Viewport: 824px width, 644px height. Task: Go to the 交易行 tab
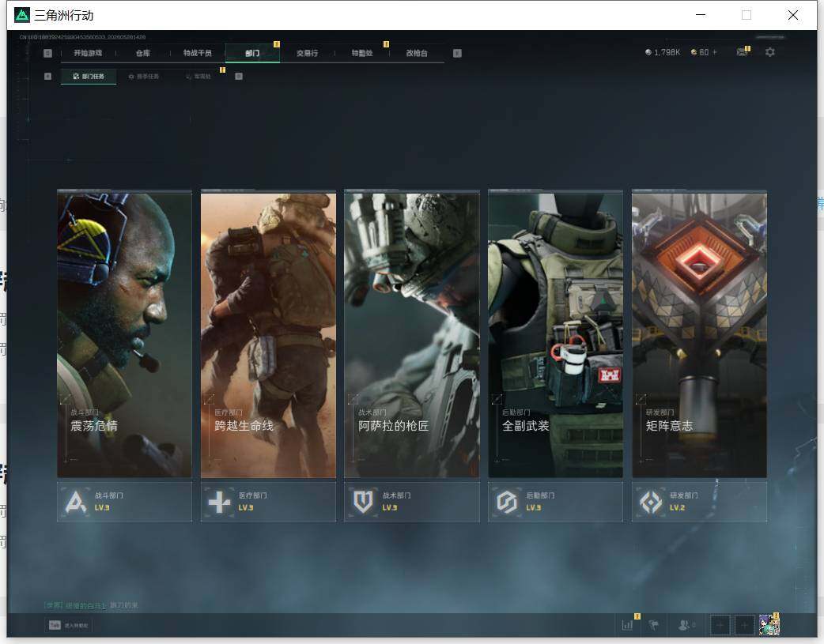pyautogui.click(x=307, y=53)
